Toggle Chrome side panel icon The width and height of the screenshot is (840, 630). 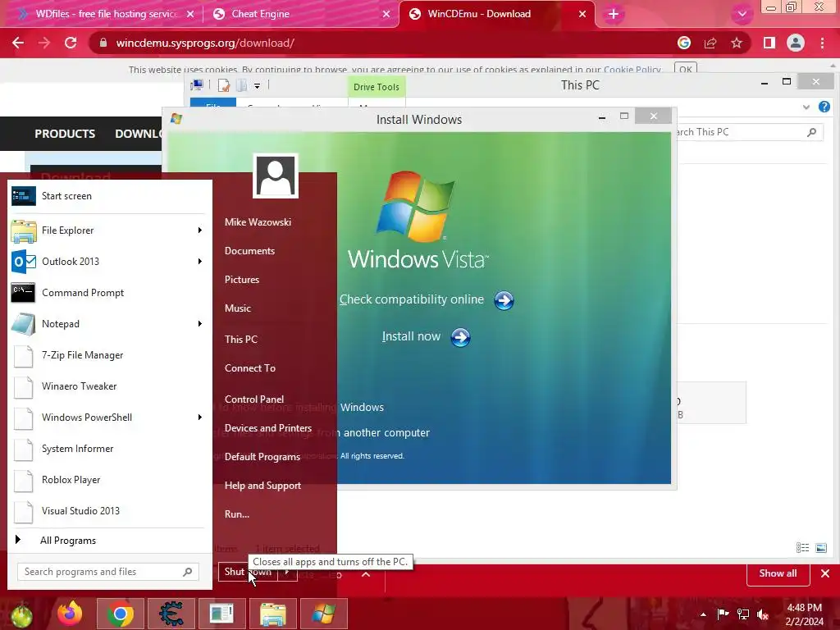tap(769, 43)
